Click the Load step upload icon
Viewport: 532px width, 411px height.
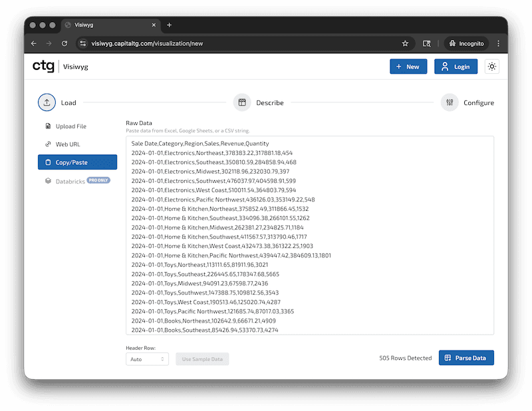pyautogui.click(x=47, y=102)
